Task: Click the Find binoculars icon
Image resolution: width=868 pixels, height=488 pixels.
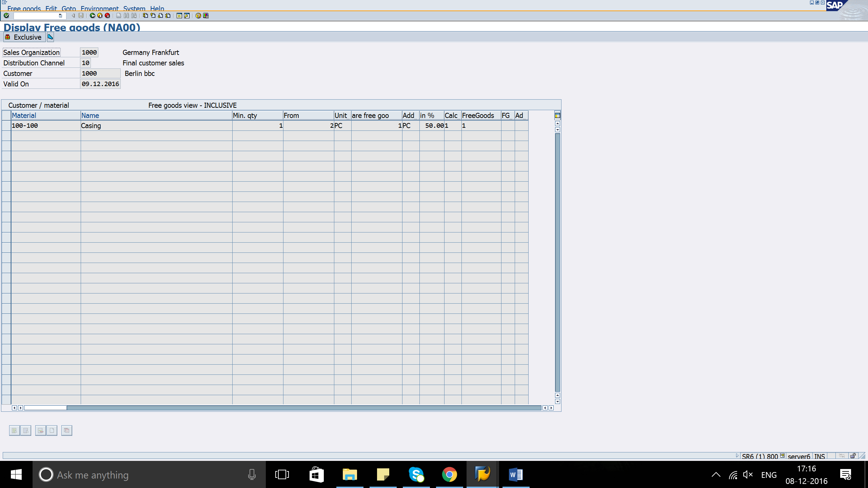Action: point(126,16)
